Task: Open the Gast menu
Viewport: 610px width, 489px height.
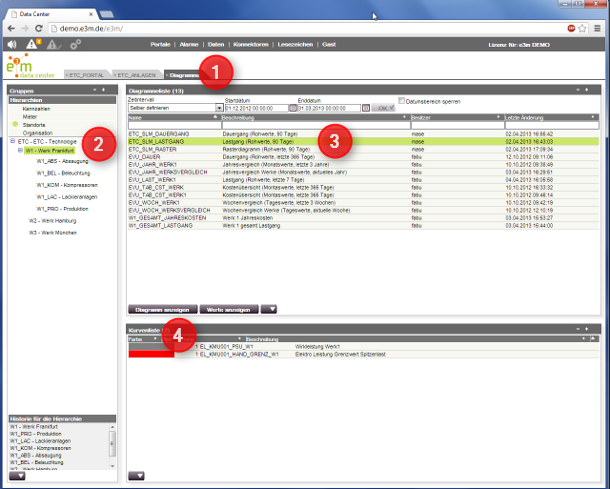Action: [x=329, y=44]
